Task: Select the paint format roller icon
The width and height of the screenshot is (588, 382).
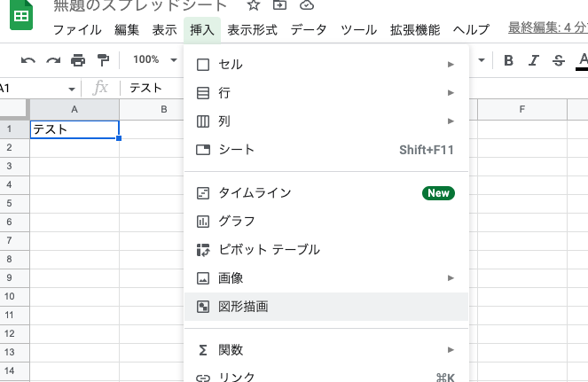Action: [x=103, y=60]
